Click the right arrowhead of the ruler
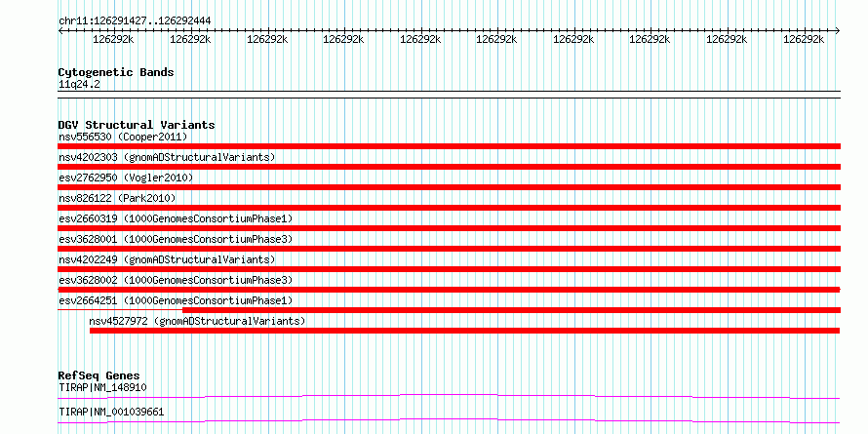This screenshot has width=868, height=434. point(838,31)
